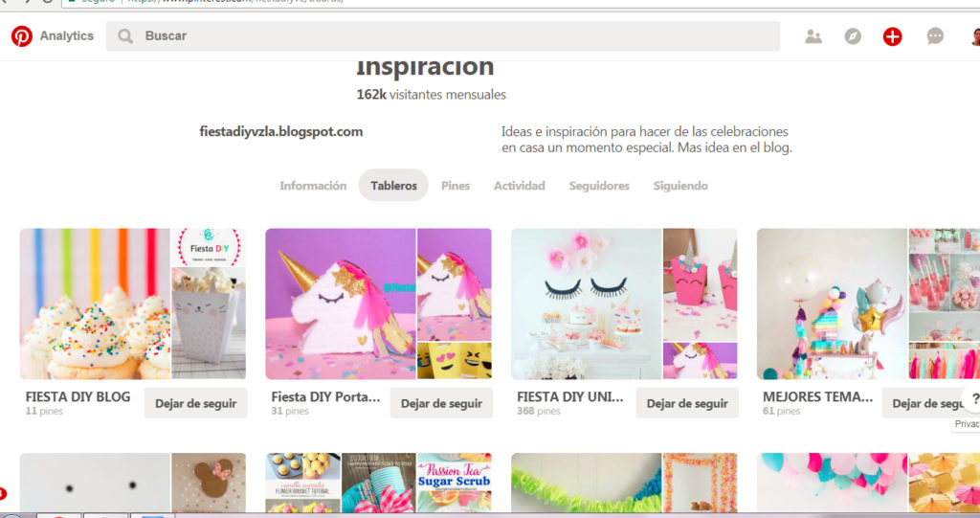Click Dejar de seguir for MEJORES TEMA

[930, 403]
